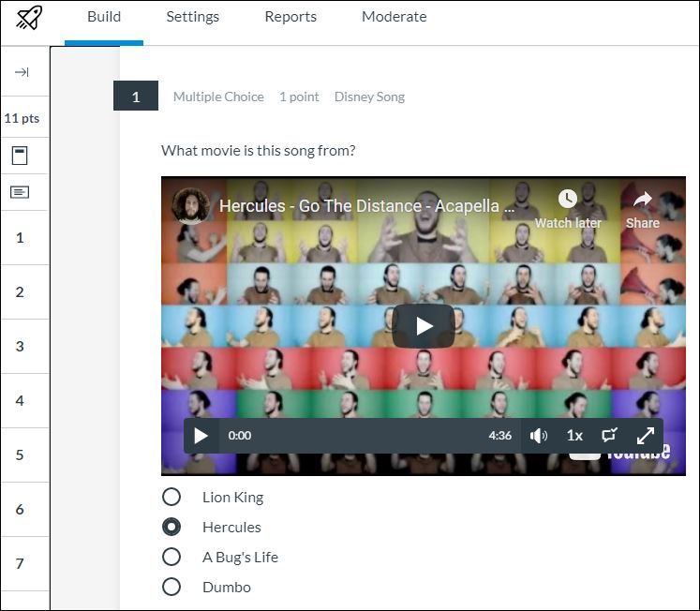This screenshot has width=700, height=611.
Task: Switch to the Build tab
Action: (x=104, y=17)
